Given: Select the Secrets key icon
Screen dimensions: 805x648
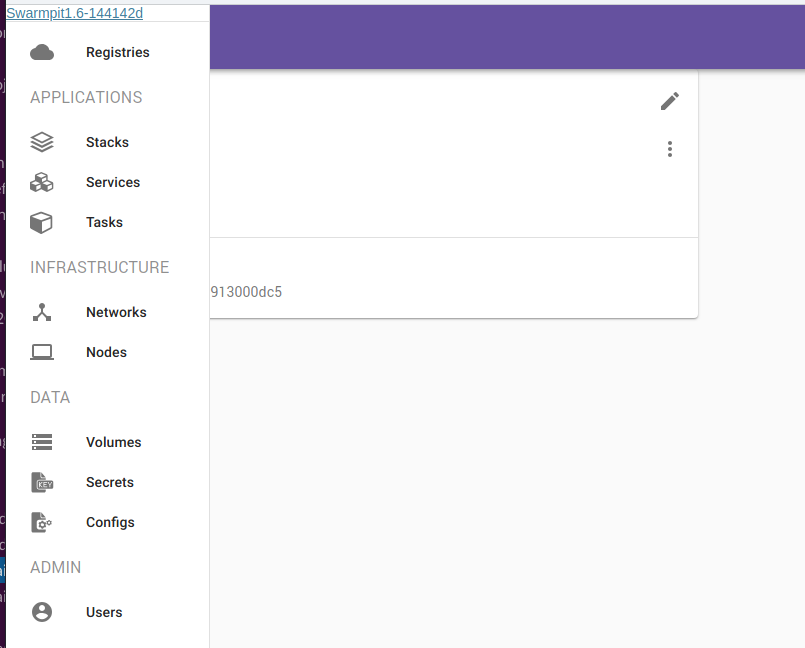Looking at the screenshot, I should [x=41, y=482].
